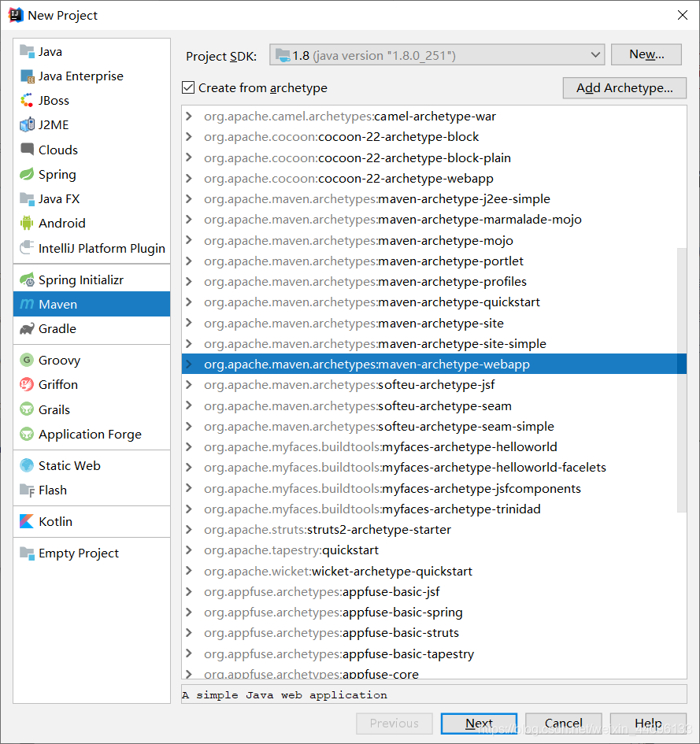Click the Spring Initializr icon
Screen dimensions: 700x744
pyautogui.click(x=27, y=280)
